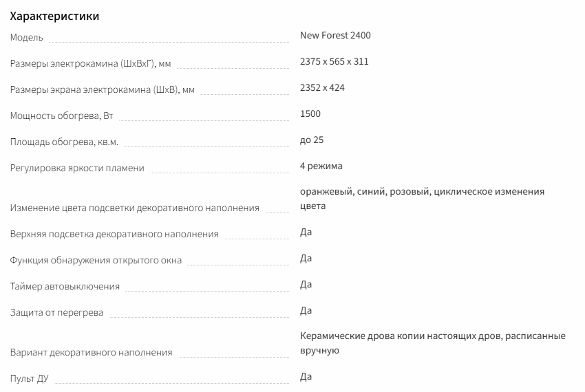The image size is (585, 392).
Task: Click the "Характеристики" heading
Action: click(x=54, y=16)
